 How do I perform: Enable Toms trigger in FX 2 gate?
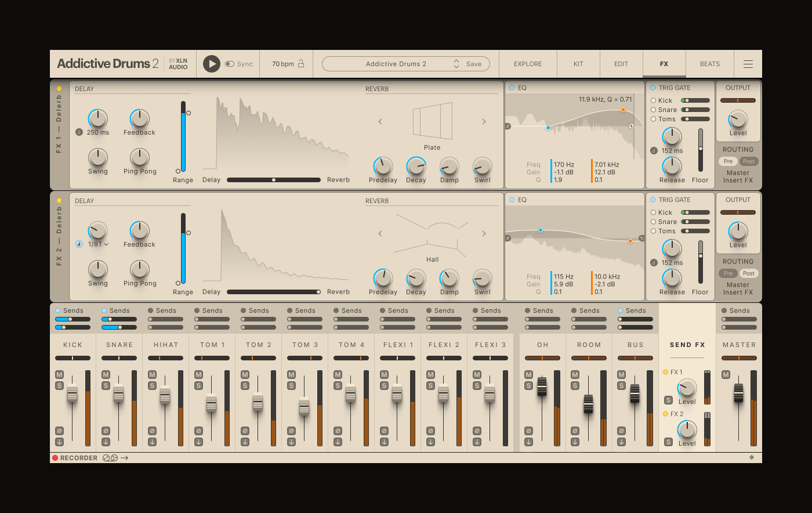click(x=653, y=231)
